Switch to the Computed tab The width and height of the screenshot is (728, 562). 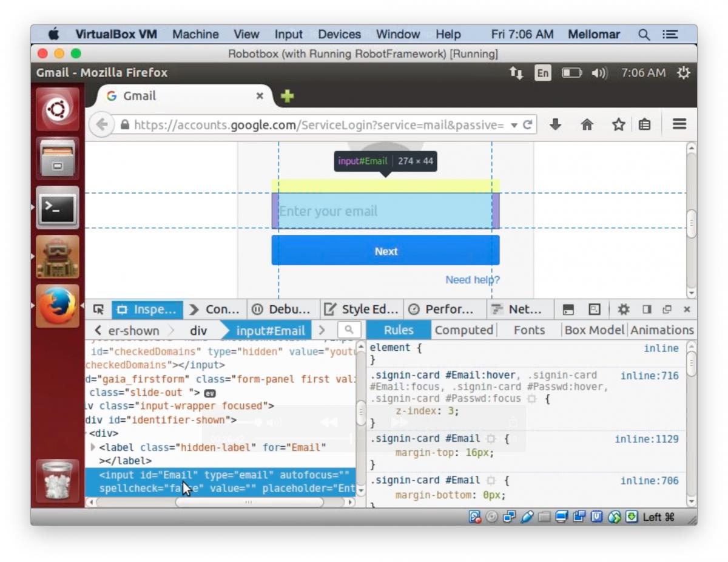pos(463,331)
